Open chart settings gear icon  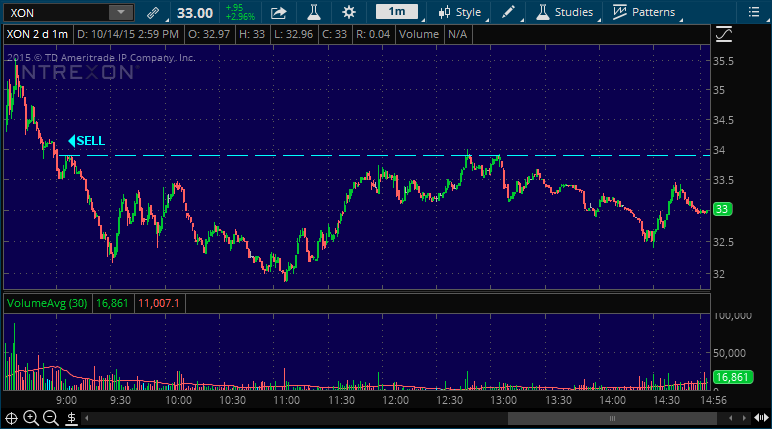pos(349,12)
